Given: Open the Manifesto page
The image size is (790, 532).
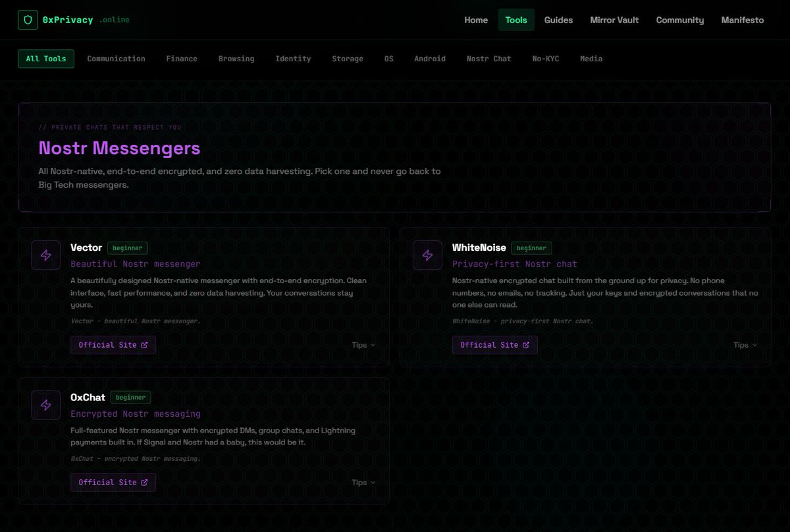Looking at the screenshot, I should pyautogui.click(x=743, y=20).
